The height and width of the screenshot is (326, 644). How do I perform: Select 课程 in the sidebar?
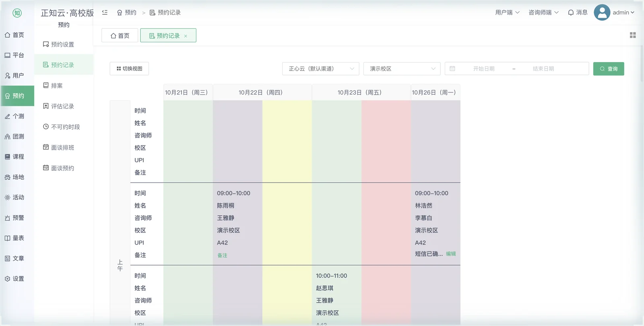(14, 157)
